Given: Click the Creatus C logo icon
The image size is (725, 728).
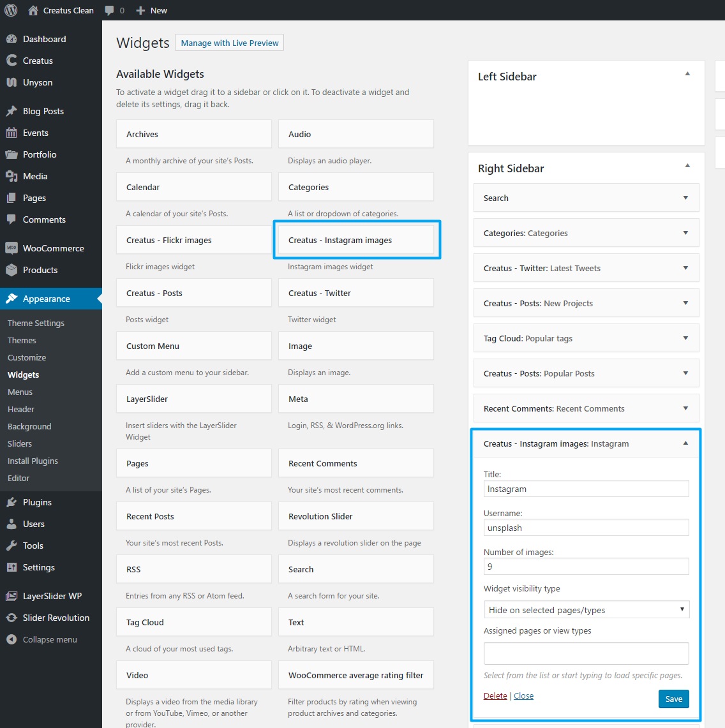Looking at the screenshot, I should coord(11,61).
